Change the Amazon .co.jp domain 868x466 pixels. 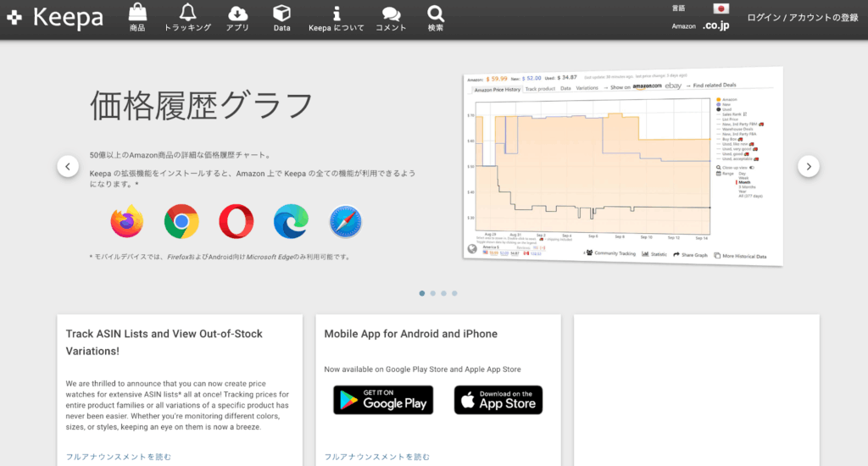(715, 25)
